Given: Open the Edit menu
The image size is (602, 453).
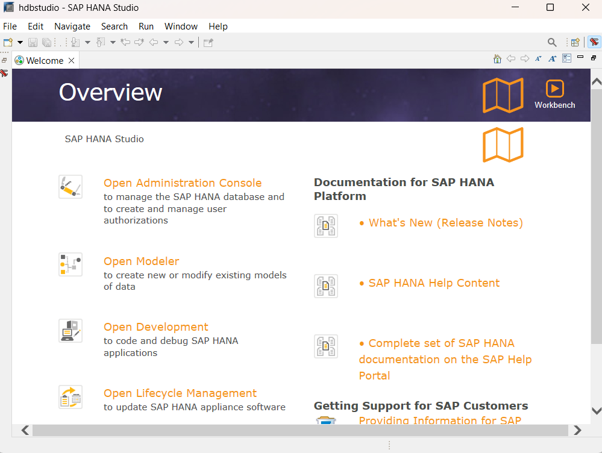Looking at the screenshot, I should [35, 26].
